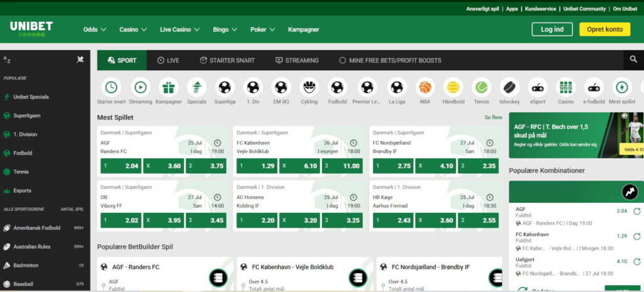Open the Apps link
The image size is (644, 292).
pyautogui.click(x=512, y=9)
